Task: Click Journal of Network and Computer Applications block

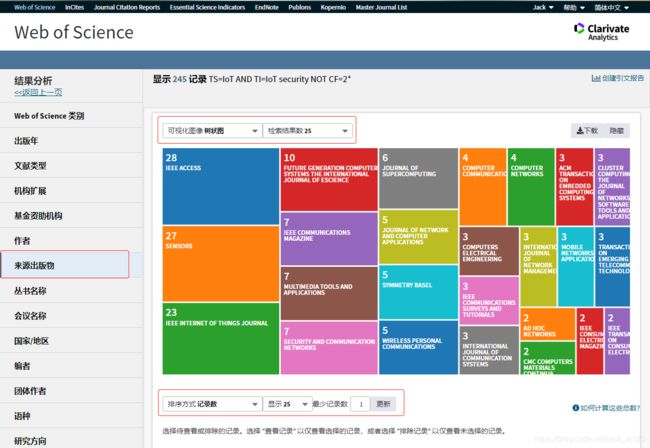Action: point(418,237)
